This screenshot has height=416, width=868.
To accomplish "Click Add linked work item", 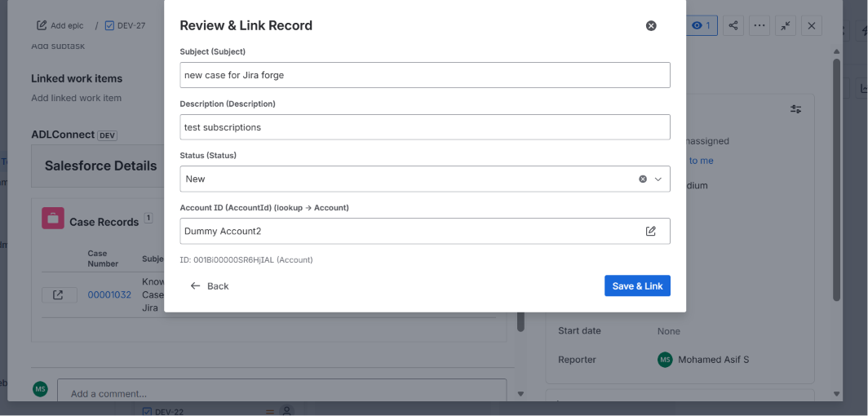I will [x=77, y=98].
